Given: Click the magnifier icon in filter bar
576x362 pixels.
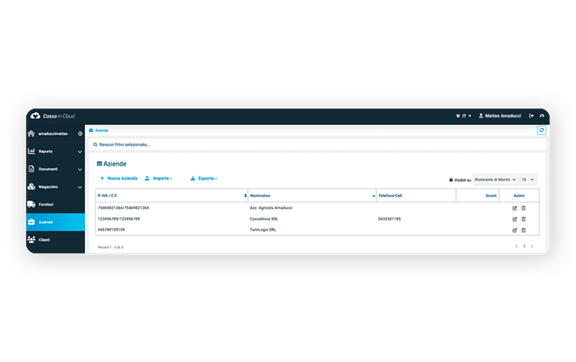Looking at the screenshot, I should click(95, 145).
